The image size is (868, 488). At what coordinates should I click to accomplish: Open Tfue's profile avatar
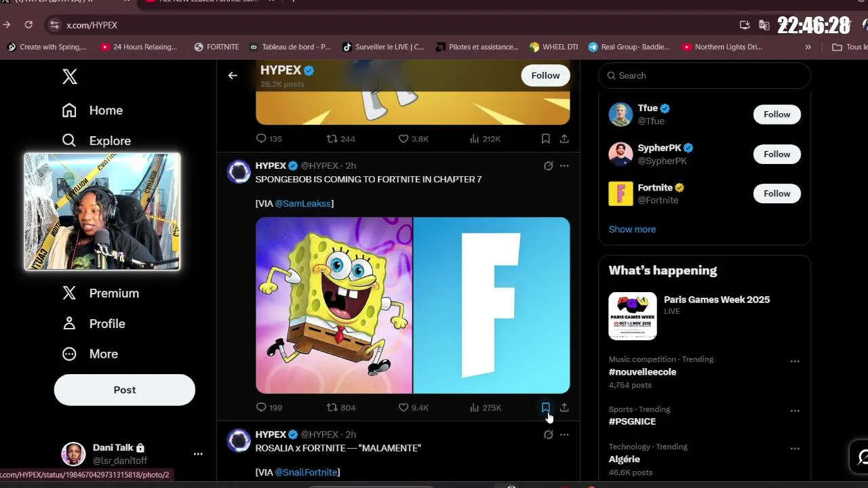(620, 115)
